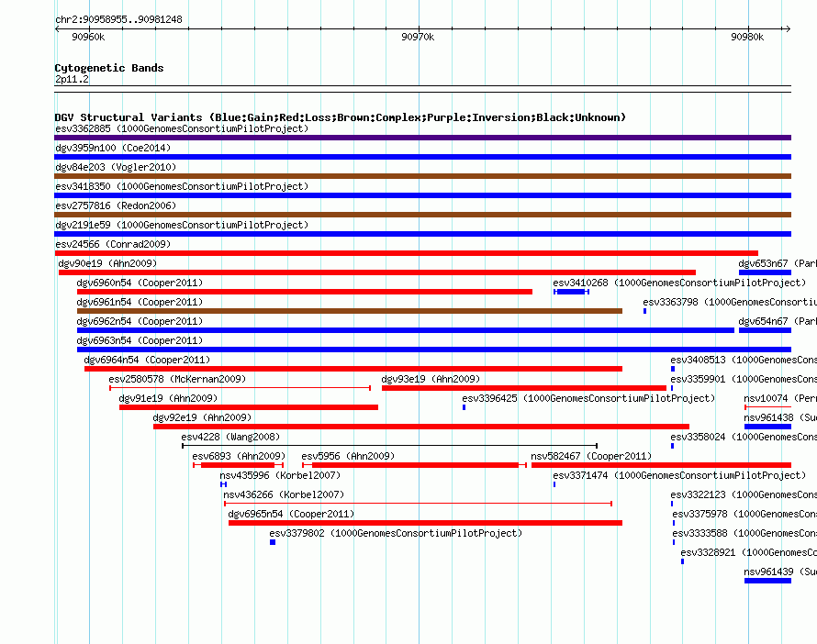Viewport: 817px width, 644px height.
Task: Select dgv90e19 (Ahn2009) label
Action: pyautogui.click(x=107, y=263)
